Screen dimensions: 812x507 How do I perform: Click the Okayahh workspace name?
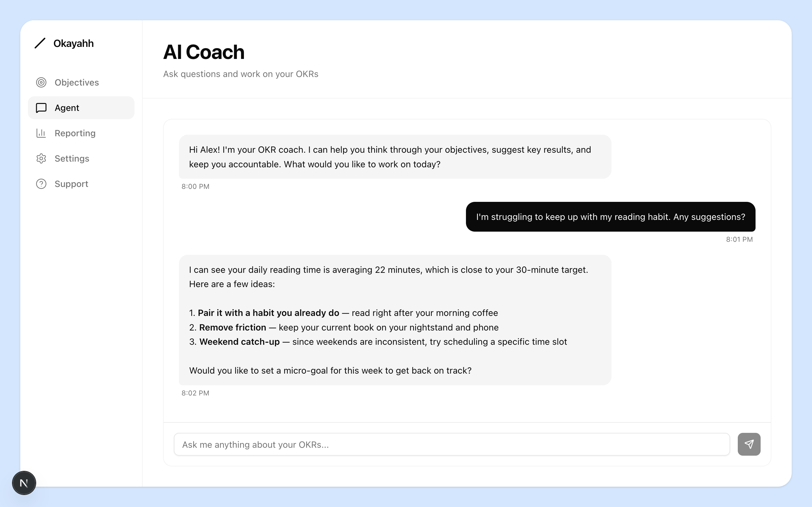click(x=74, y=43)
